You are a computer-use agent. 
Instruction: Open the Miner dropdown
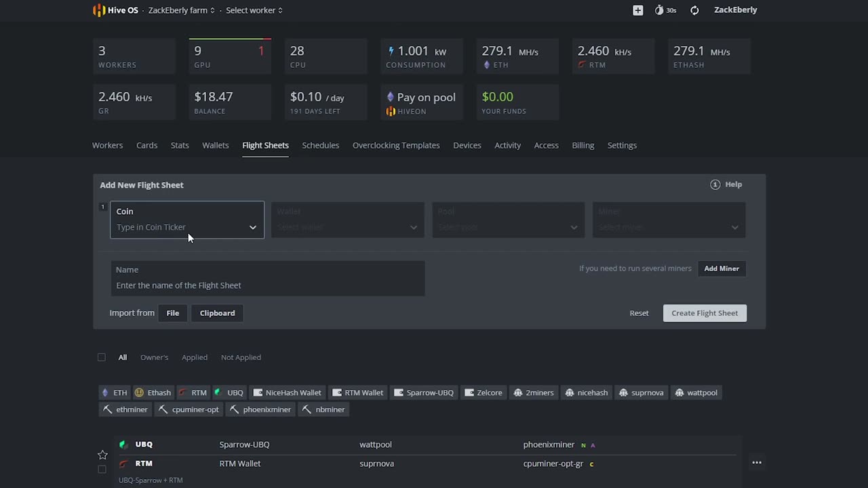(x=669, y=220)
